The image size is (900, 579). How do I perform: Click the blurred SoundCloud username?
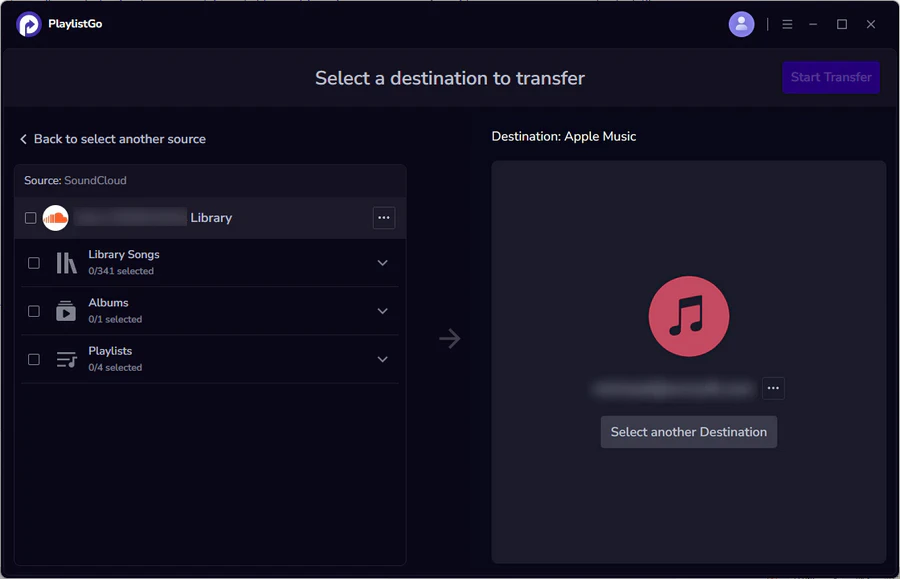[x=131, y=217]
